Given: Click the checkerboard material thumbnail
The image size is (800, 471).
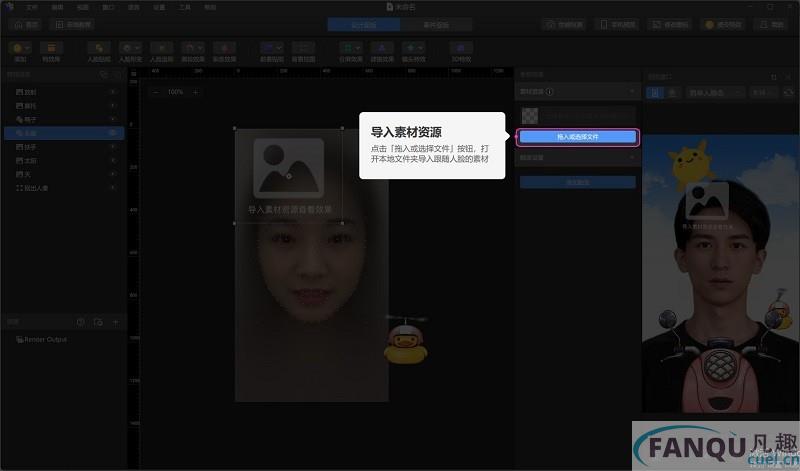Looking at the screenshot, I should click(530, 115).
